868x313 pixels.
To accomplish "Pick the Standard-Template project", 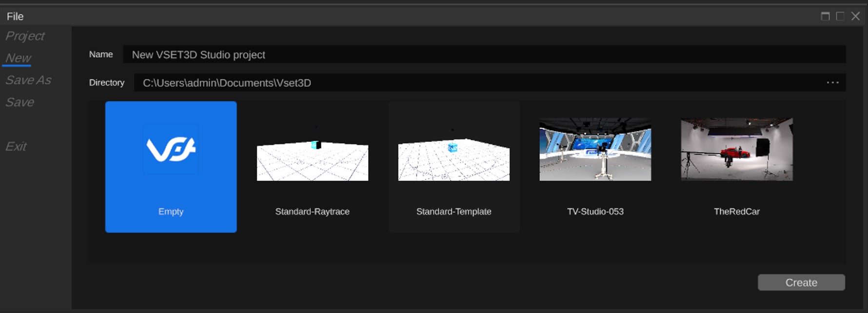I will 454,167.
